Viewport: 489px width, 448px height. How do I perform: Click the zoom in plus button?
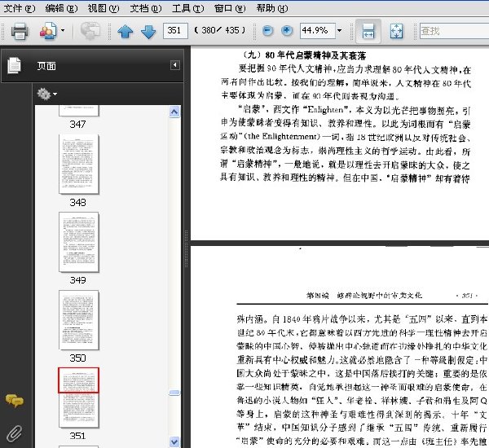click(x=287, y=31)
